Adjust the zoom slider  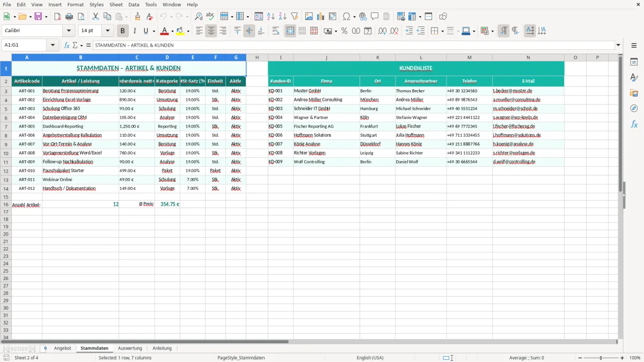[x=601, y=358]
